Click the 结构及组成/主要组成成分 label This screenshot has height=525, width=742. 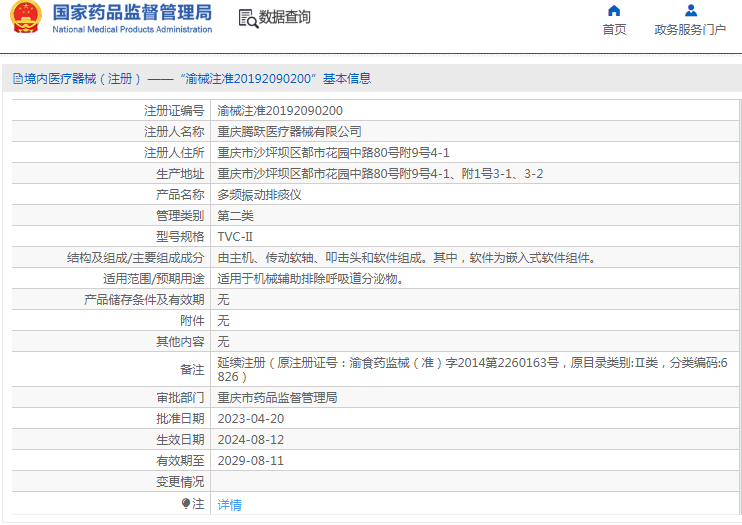[136, 258]
